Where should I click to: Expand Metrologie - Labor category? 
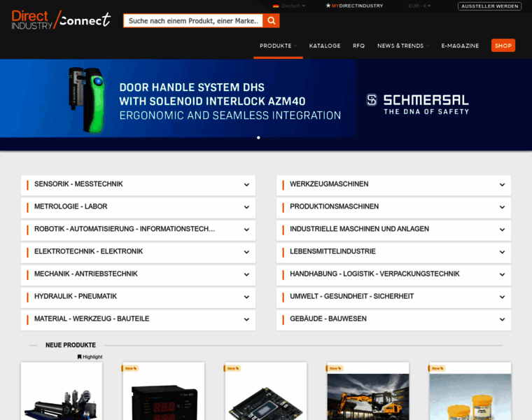coord(138,207)
